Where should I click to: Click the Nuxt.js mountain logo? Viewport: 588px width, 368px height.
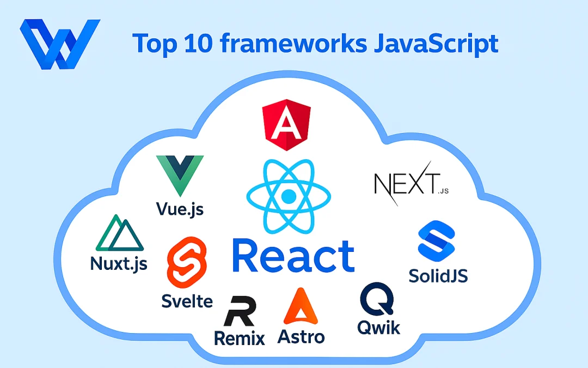[x=120, y=232]
